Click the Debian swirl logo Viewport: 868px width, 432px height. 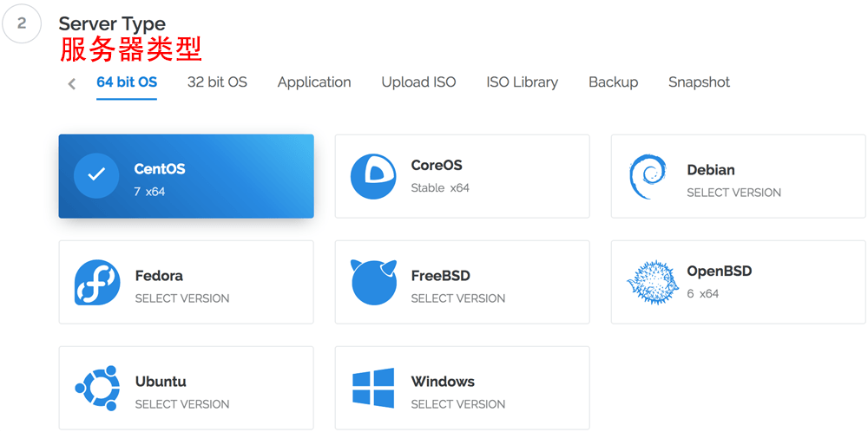[648, 177]
